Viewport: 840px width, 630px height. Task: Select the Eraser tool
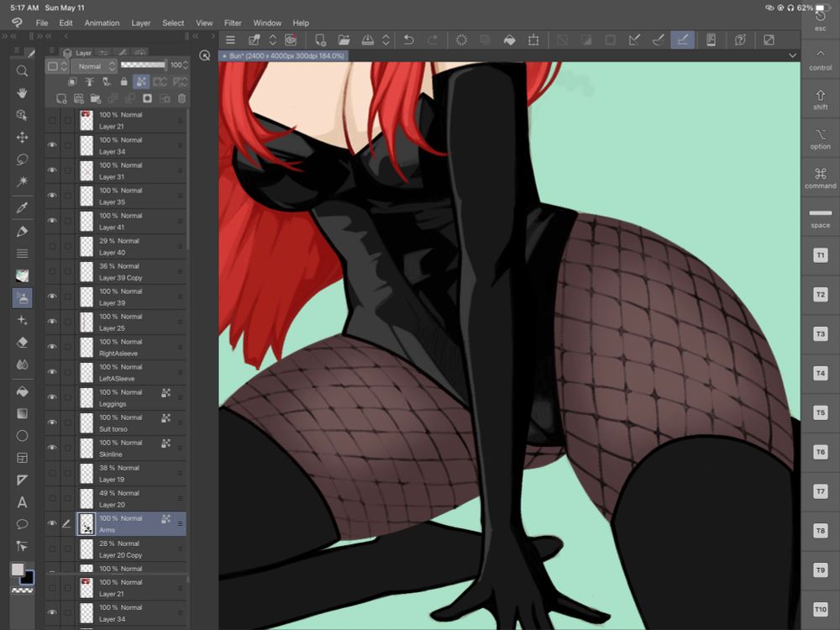tap(22, 343)
